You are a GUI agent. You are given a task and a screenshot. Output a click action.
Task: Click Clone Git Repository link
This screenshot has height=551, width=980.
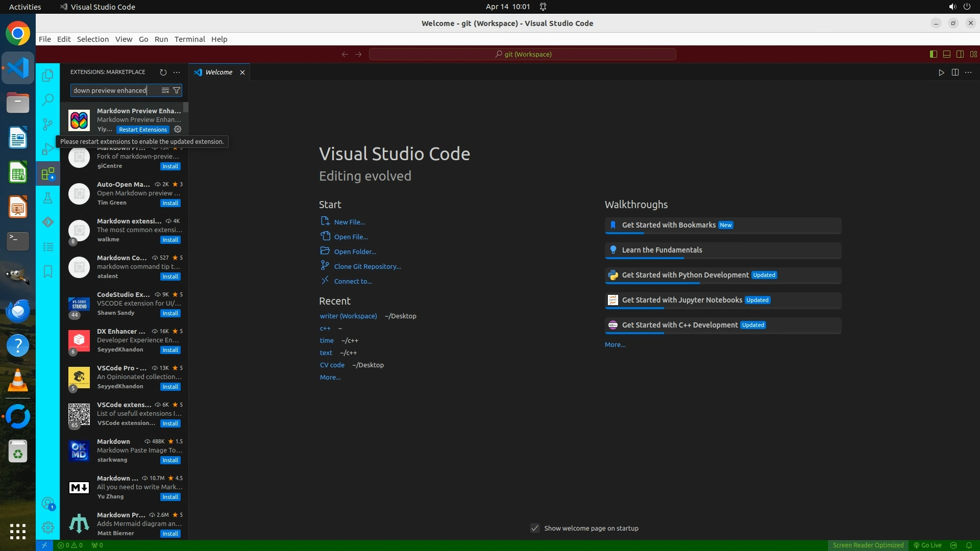pyautogui.click(x=367, y=266)
